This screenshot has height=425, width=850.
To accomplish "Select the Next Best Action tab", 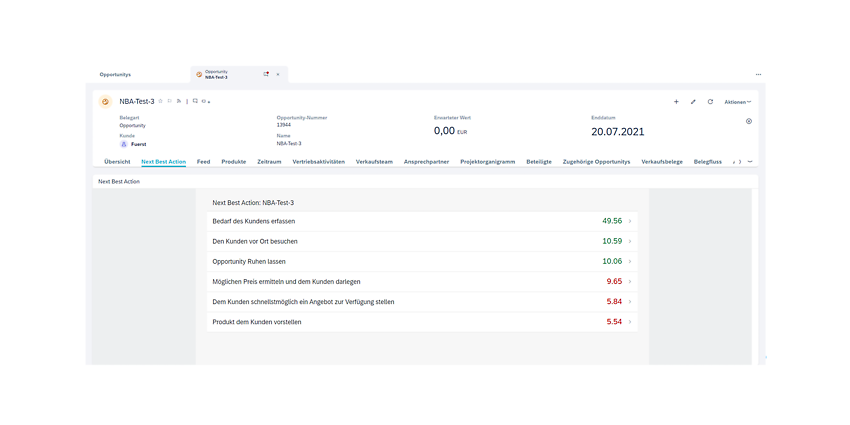I will [x=164, y=162].
